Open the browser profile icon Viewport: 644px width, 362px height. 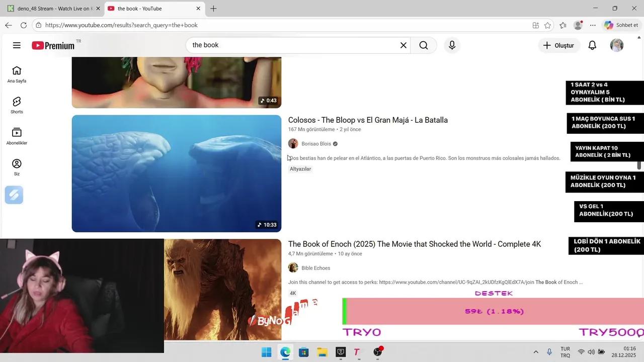pos(578,25)
